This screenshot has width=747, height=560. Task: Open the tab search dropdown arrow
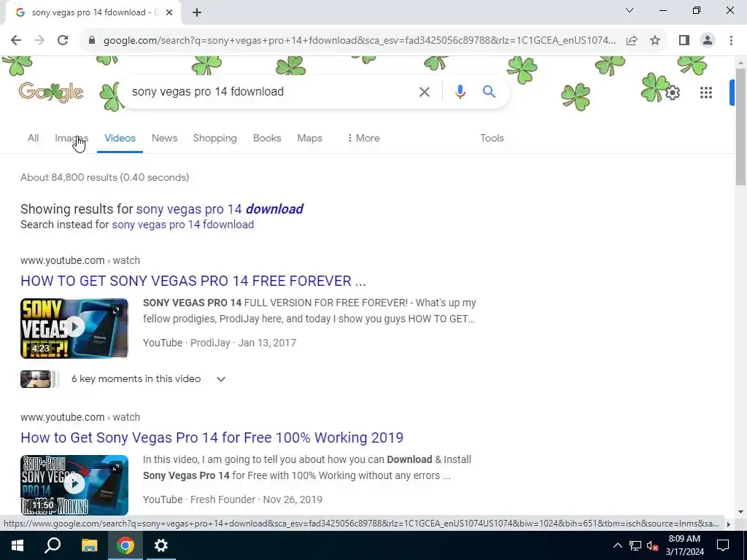tap(630, 10)
